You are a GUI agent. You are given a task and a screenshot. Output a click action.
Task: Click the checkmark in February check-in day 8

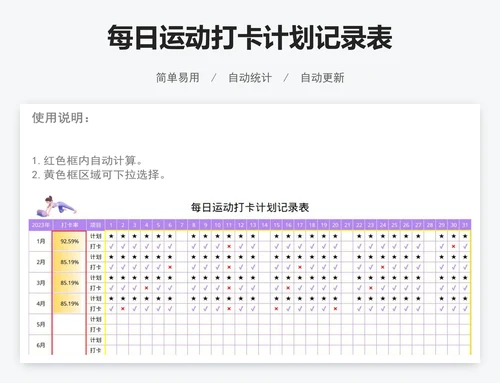(194, 267)
